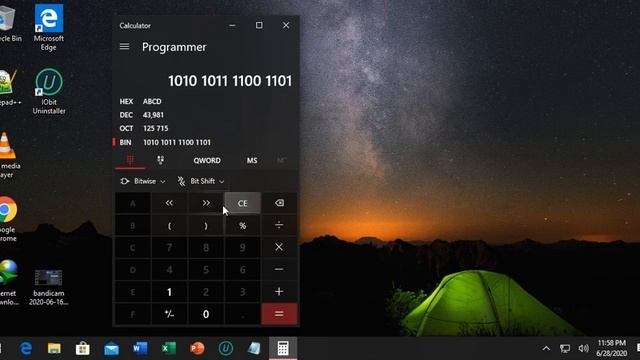Click the divide operator key
The height and width of the screenshot is (360, 640).
(x=279, y=225)
